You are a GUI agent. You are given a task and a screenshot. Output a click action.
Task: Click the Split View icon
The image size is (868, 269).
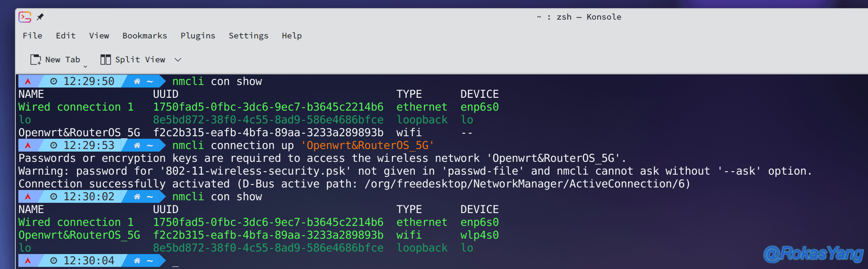pyautogui.click(x=106, y=60)
